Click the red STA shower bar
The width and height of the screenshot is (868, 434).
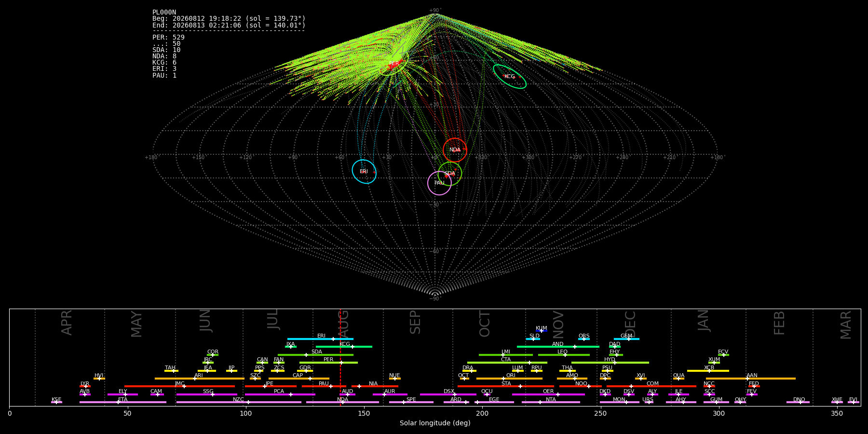(x=506, y=386)
